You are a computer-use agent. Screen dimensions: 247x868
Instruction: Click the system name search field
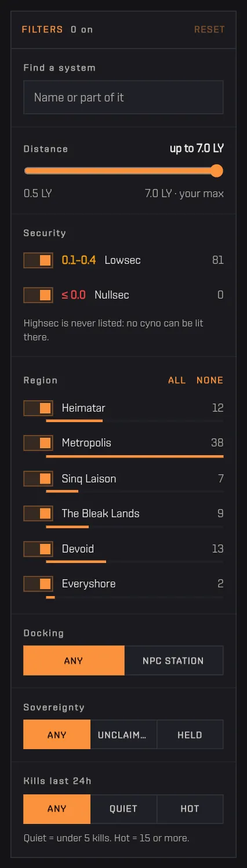point(124,97)
